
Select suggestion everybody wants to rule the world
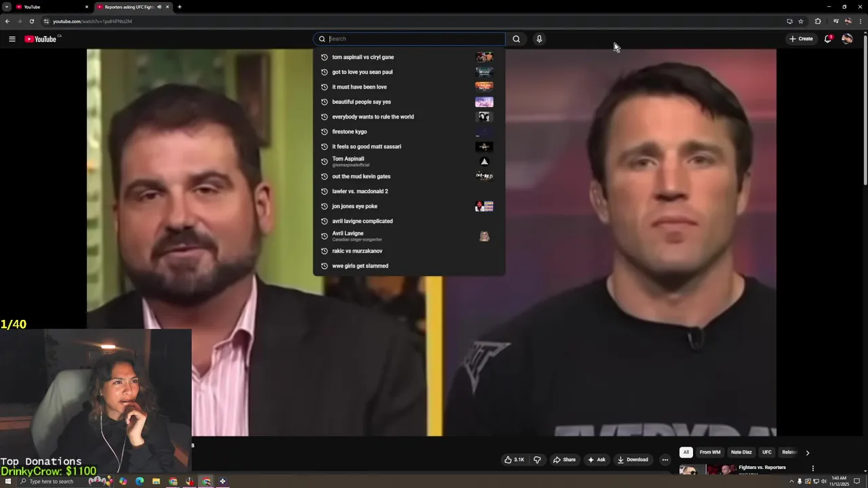(409, 117)
